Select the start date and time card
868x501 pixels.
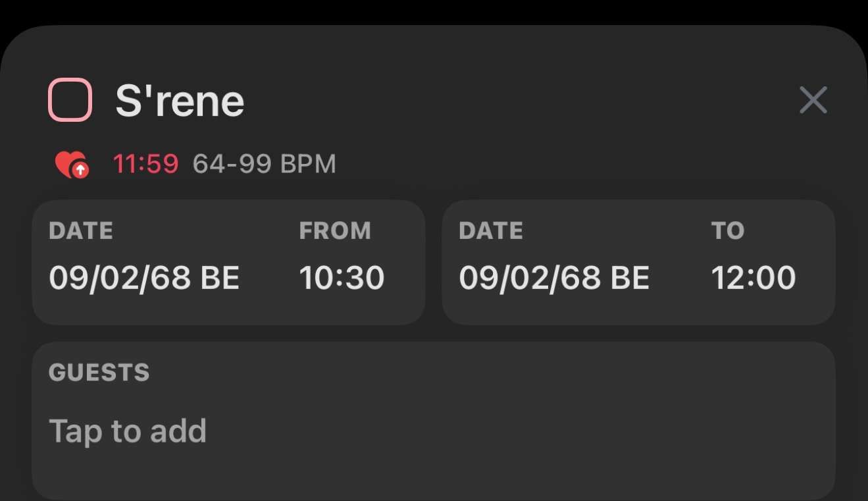(x=228, y=262)
